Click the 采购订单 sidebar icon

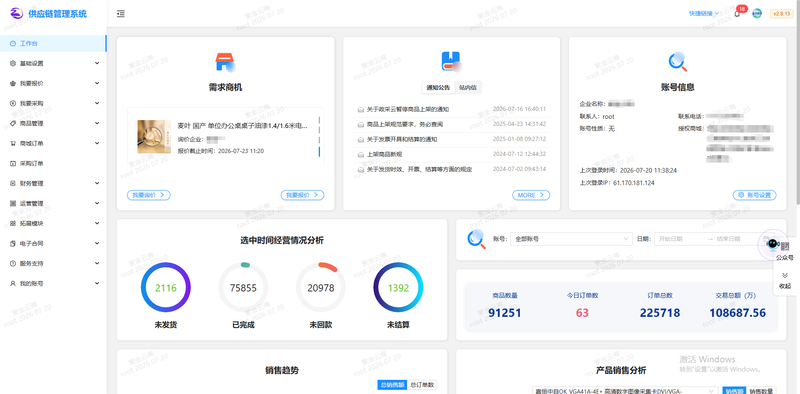pyautogui.click(x=13, y=163)
